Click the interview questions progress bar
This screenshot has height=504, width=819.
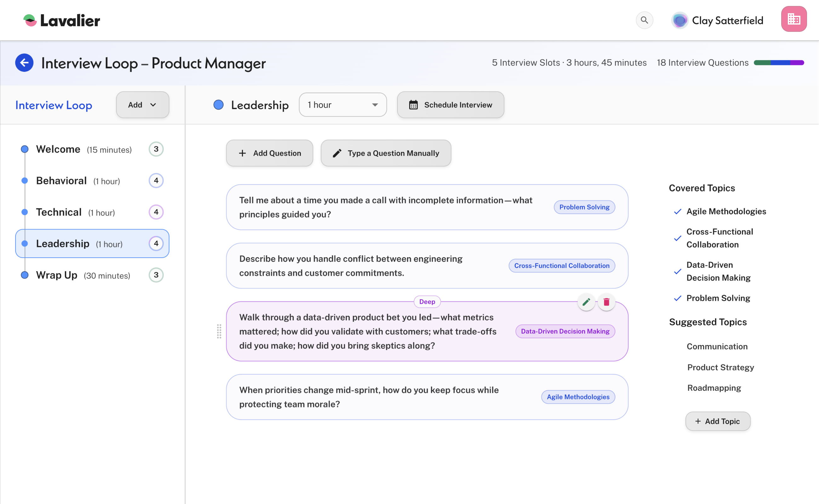[779, 63]
